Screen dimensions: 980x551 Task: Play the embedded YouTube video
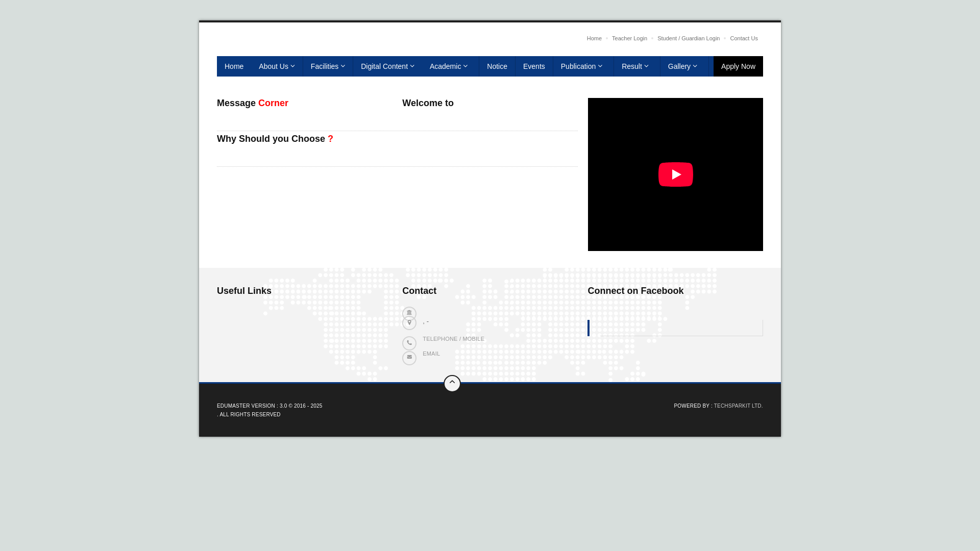coord(675,174)
